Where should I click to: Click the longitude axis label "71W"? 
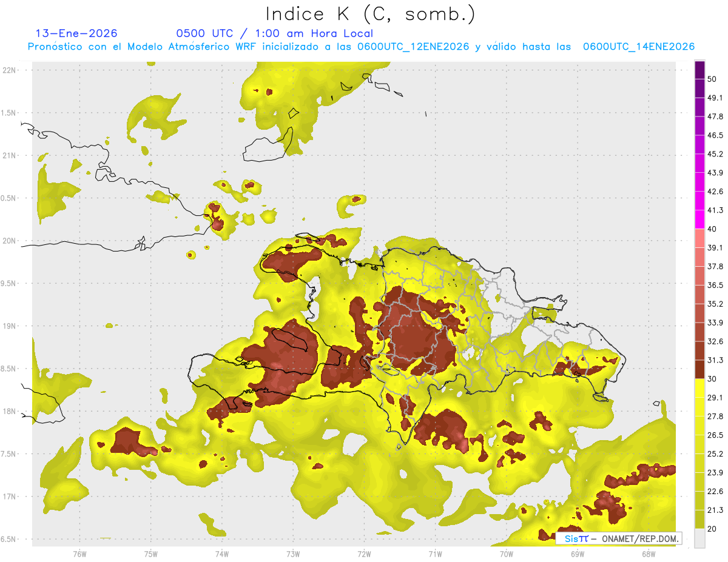(x=435, y=553)
